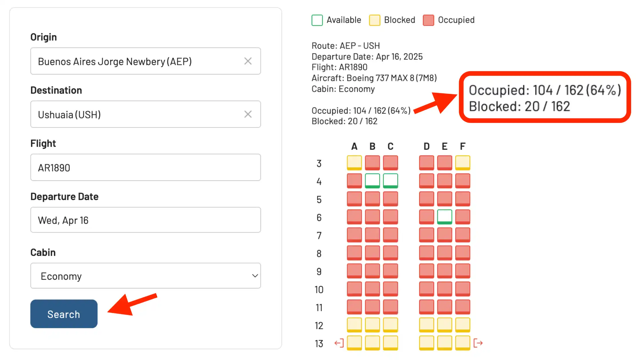This screenshot has width=644, height=360.
Task: Click blocked seat 3A
Action: click(354, 163)
